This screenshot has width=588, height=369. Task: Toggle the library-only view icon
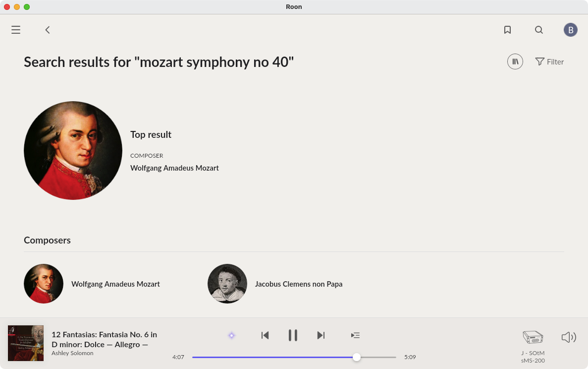pyautogui.click(x=515, y=61)
